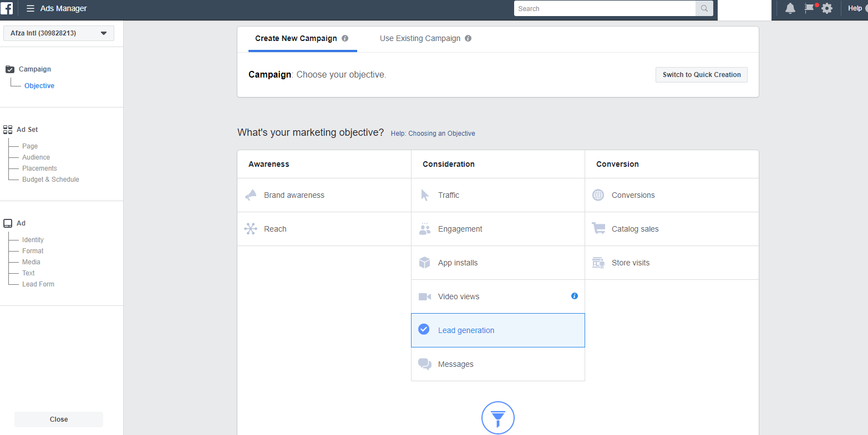Image resolution: width=868 pixels, height=435 pixels.
Task: Click the Ad Set heading in sidebar
Action: pos(27,130)
